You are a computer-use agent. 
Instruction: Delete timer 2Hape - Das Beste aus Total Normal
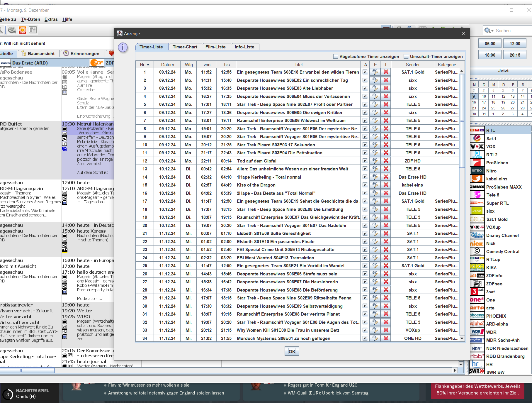386,193
